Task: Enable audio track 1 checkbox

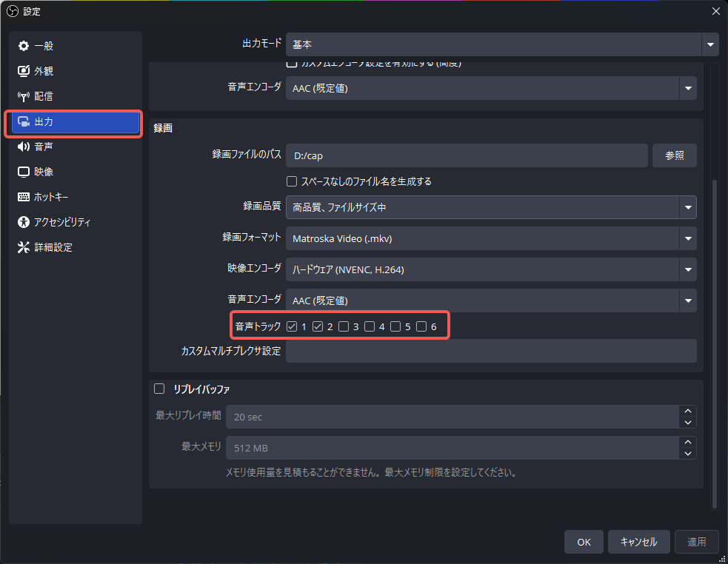Action: tap(292, 326)
